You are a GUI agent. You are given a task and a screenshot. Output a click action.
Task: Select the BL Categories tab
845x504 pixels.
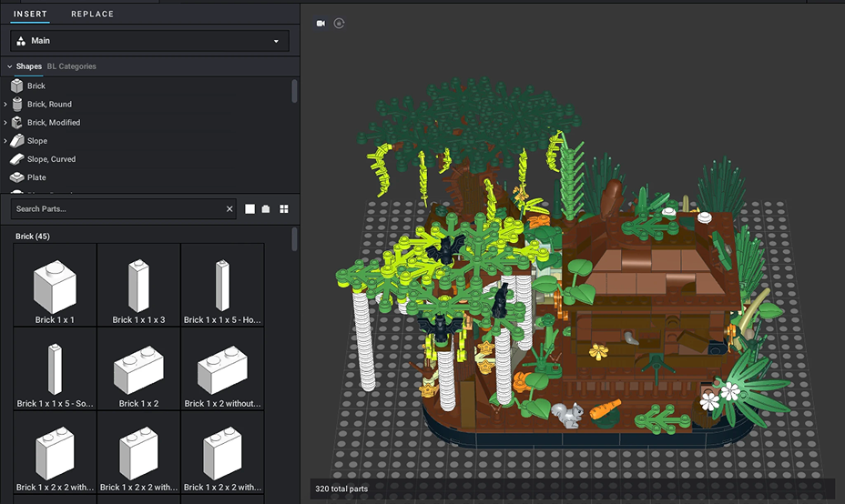click(x=71, y=66)
